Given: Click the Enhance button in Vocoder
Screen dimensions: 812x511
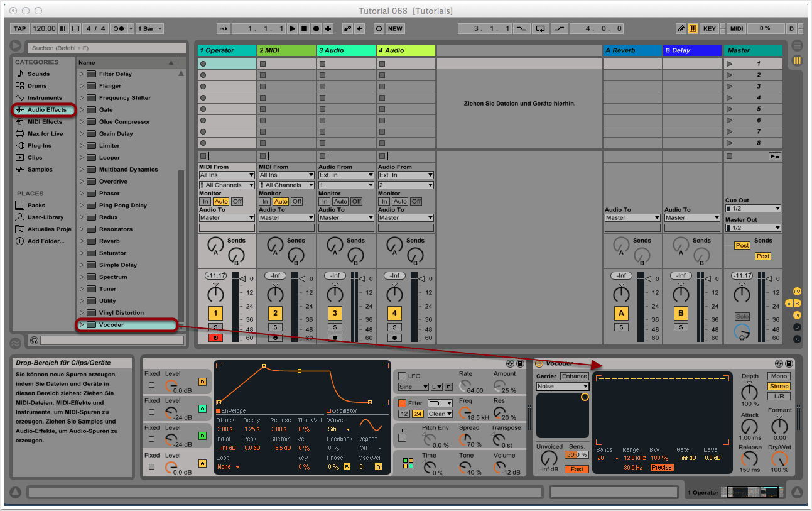Looking at the screenshot, I should click(574, 376).
